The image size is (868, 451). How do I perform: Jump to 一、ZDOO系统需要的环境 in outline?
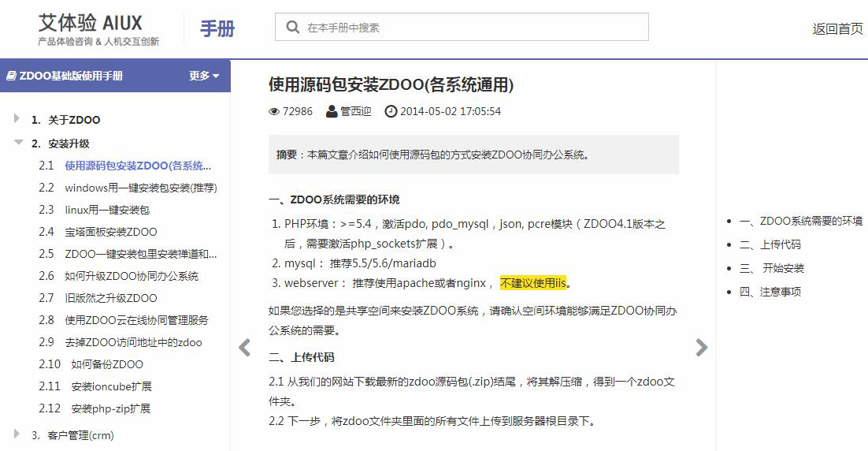[800, 221]
